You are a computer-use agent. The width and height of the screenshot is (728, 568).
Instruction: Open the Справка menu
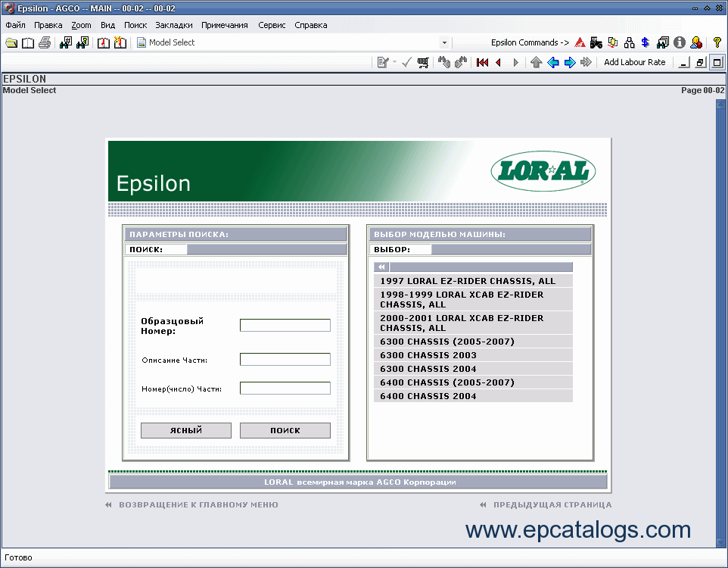pyautogui.click(x=310, y=25)
